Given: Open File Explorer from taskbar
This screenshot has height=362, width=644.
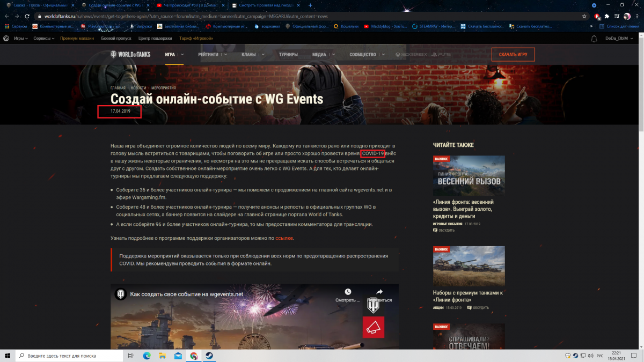Looking at the screenshot, I should pyautogui.click(x=162, y=356).
